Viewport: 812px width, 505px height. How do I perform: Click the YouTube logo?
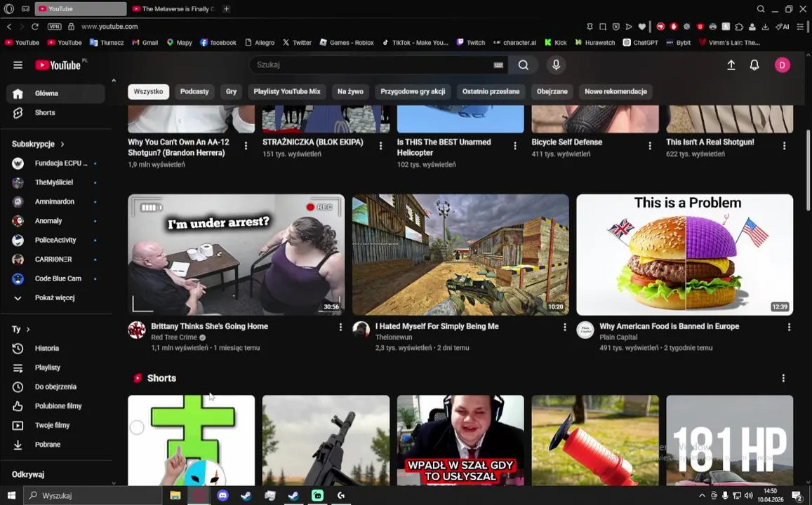[x=58, y=65]
